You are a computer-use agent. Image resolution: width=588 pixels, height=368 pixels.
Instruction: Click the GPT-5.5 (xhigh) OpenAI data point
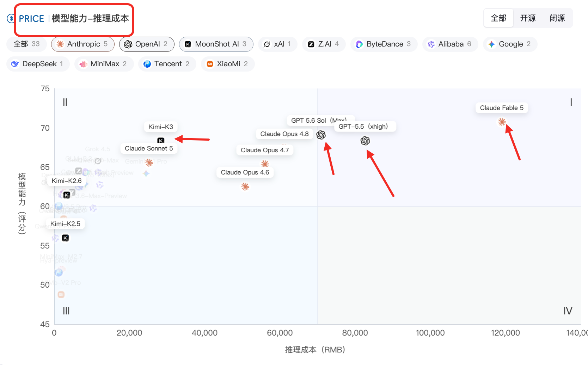[x=365, y=141]
